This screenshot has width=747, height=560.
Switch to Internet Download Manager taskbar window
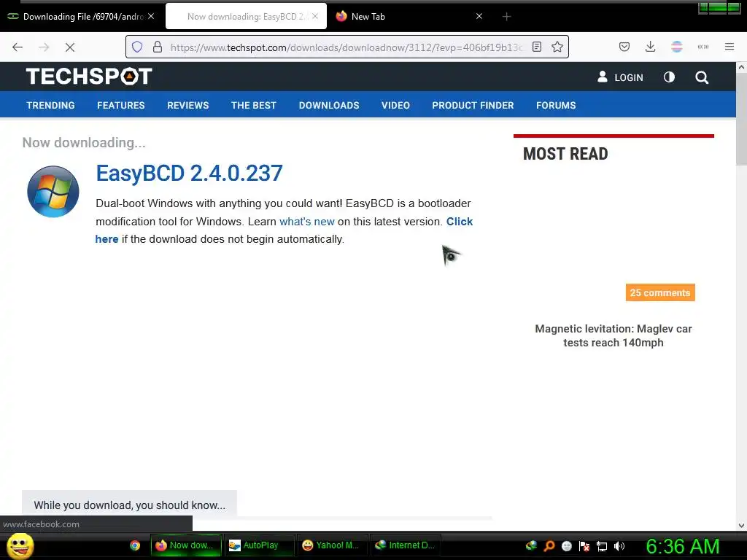click(x=406, y=545)
